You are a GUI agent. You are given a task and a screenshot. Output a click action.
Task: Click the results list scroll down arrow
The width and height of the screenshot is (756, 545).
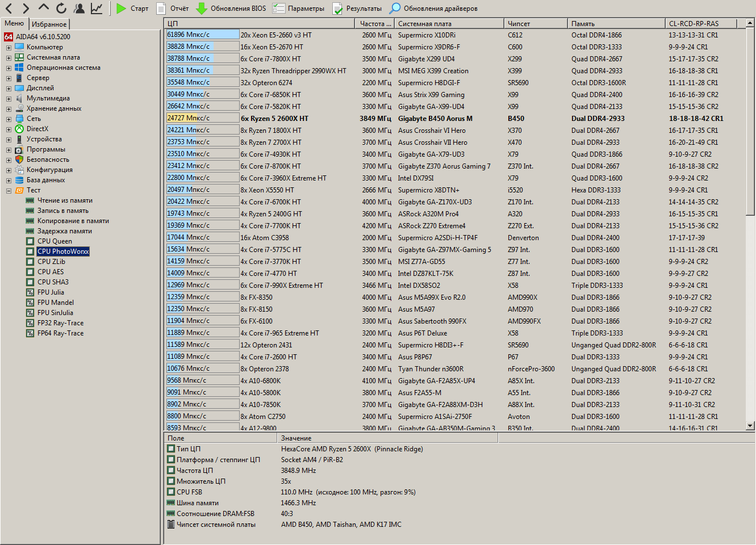coord(750,425)
